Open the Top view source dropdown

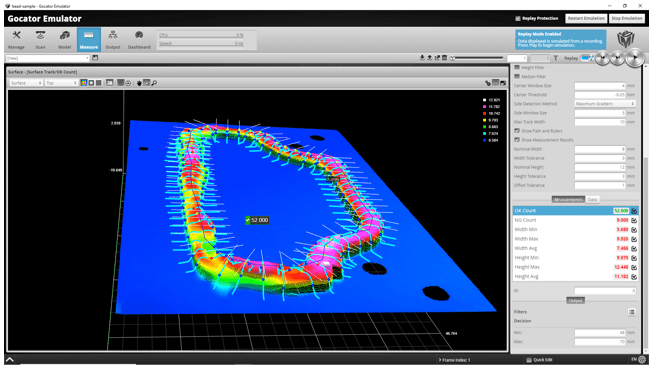(61, 83)
